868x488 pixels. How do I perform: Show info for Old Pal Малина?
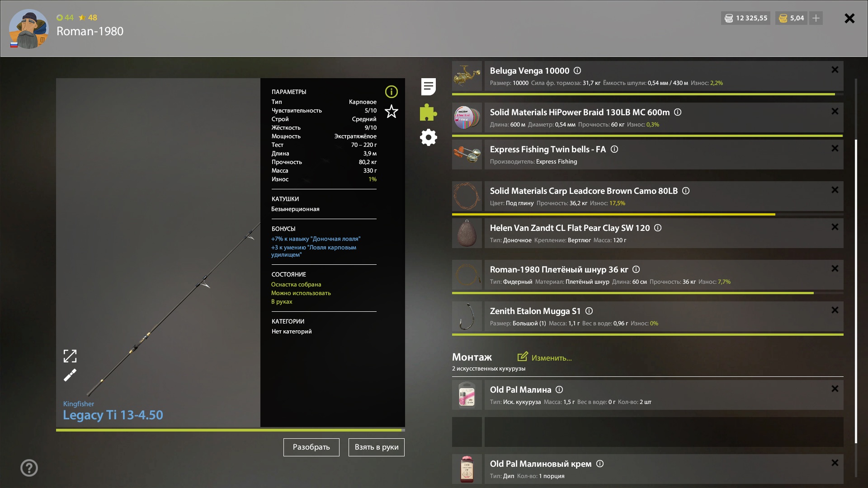[x=559, y=389]
